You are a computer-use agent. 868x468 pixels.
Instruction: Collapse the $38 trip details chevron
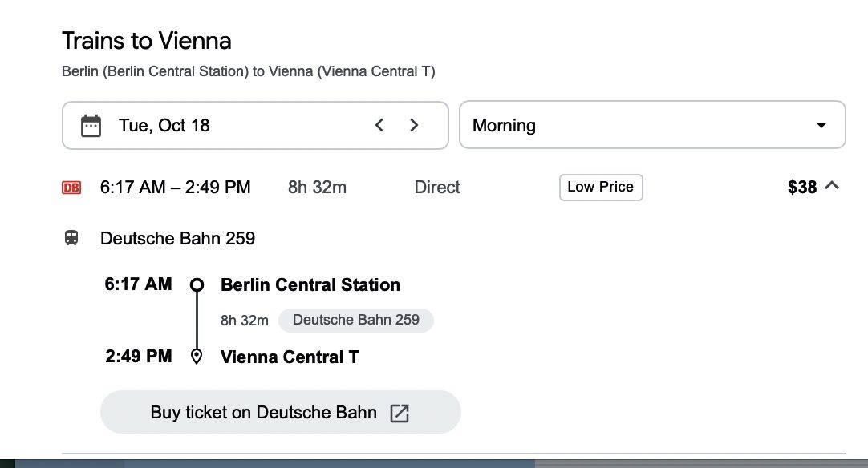pos(831,186)
